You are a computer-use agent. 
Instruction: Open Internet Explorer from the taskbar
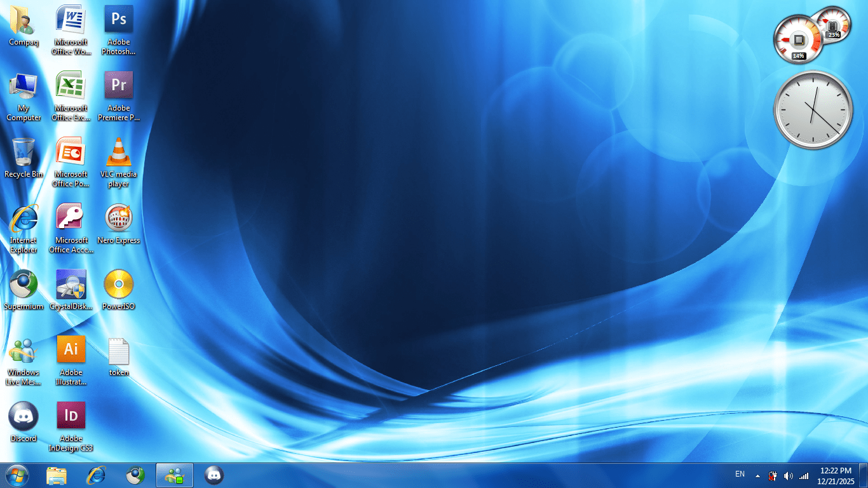97,475
